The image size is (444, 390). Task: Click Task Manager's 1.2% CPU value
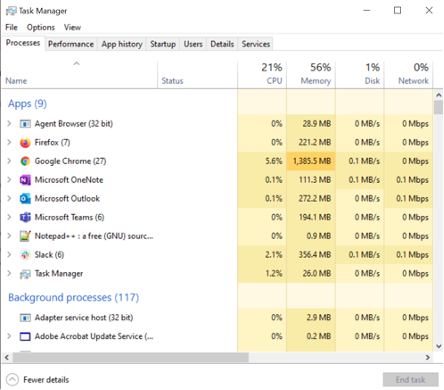pos(274,273)
